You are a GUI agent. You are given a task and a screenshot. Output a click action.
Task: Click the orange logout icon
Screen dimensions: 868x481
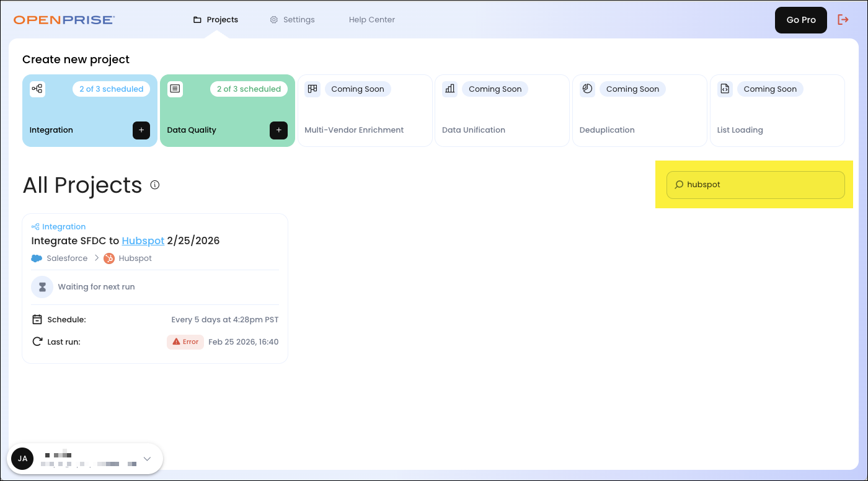843,20
